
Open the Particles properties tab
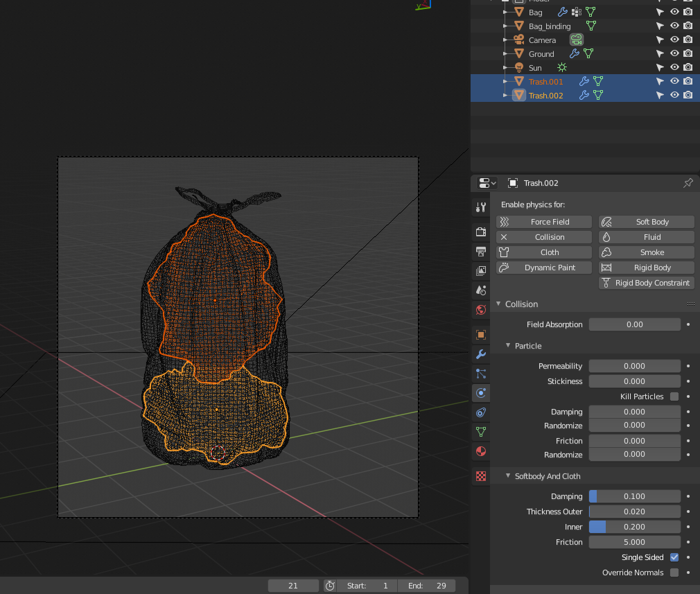point(481,374)
